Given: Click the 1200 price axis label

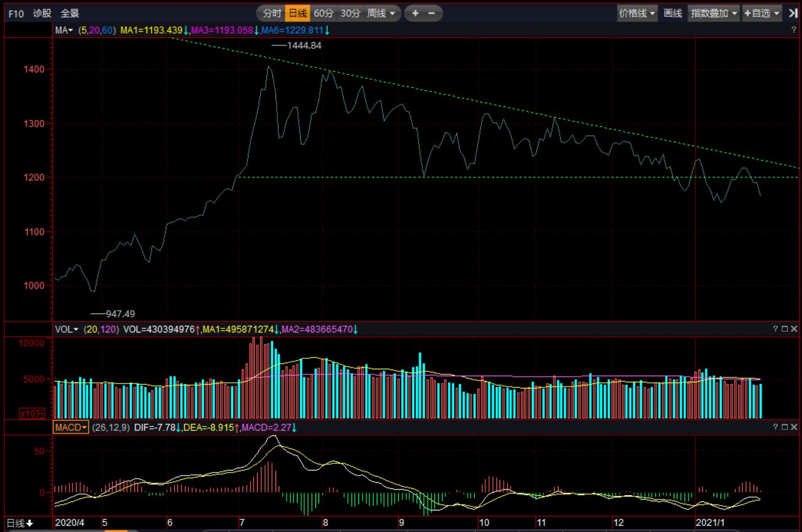Looking at the screenshot, I should point(35,177).
